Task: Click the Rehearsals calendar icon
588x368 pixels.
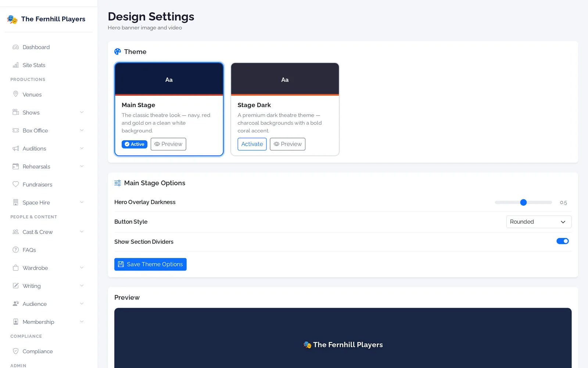Action: click(16, 166)
